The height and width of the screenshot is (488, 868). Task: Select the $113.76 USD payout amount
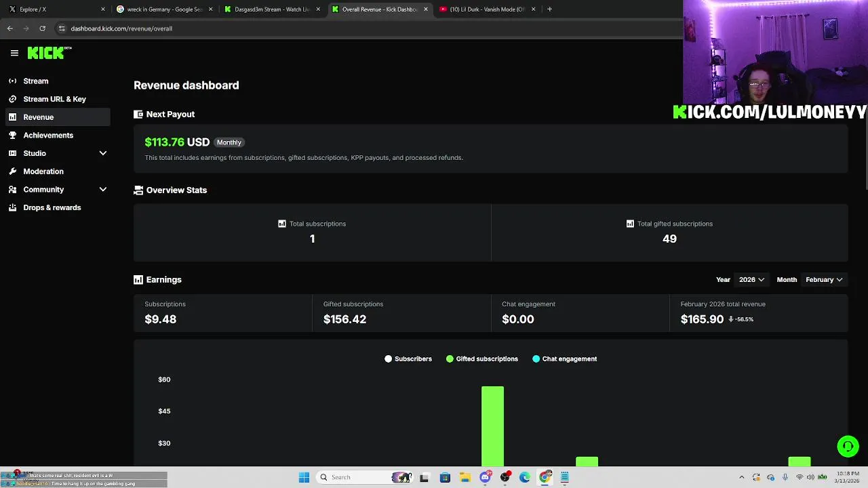[177, 142]
